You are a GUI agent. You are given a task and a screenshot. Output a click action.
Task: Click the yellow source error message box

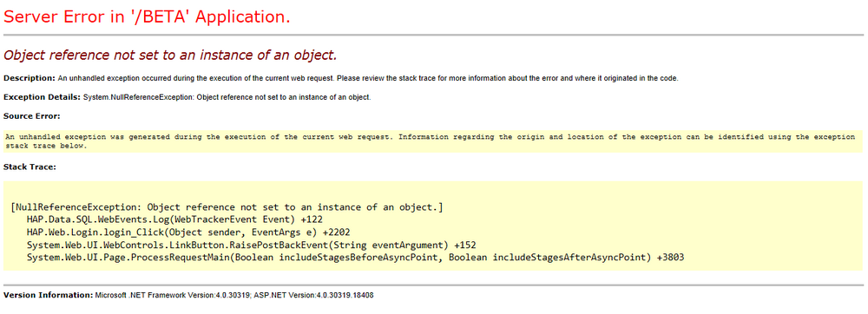coord(433,141)
